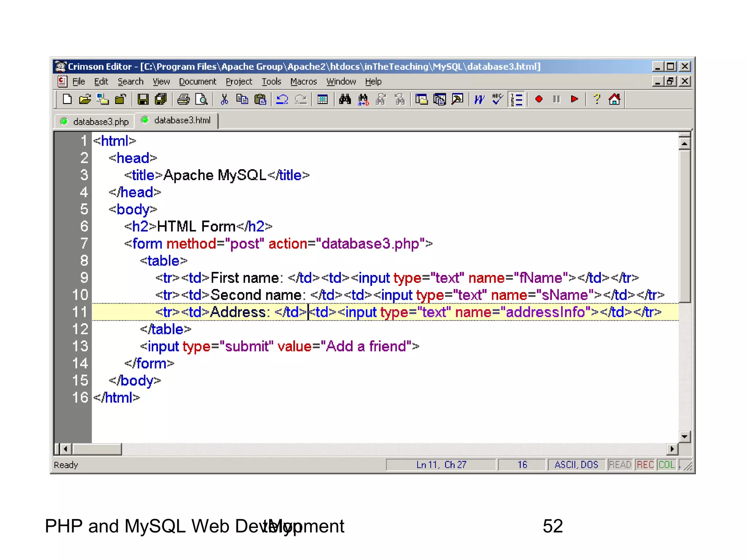Toggle READ status bar indicator

[x=620, y=465]
